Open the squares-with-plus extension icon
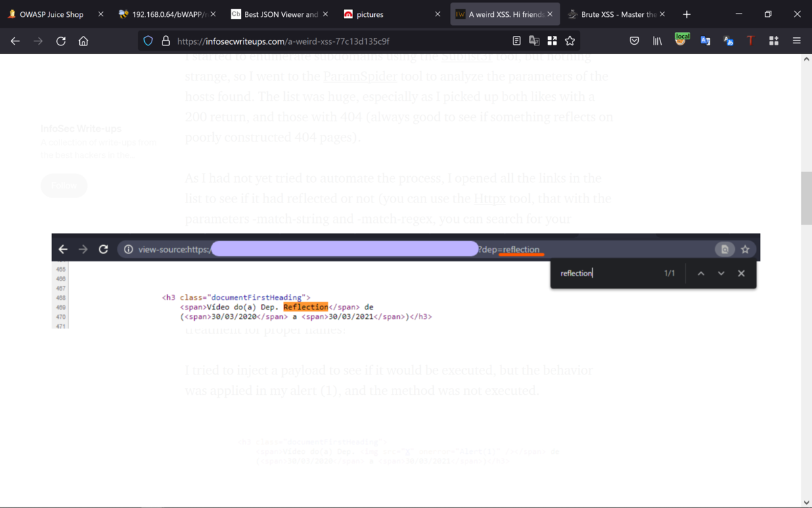The image size is (812, 508). (x=774, y=41)
